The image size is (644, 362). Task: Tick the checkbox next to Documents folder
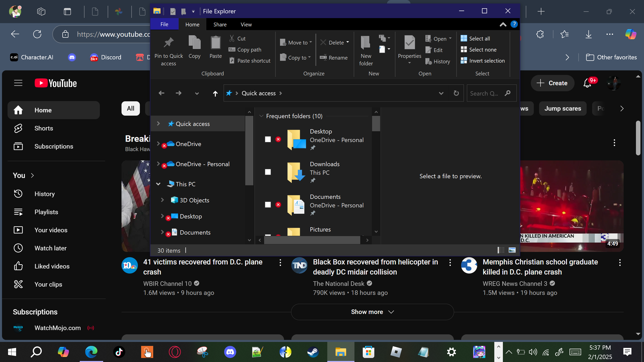click(268, 205)
